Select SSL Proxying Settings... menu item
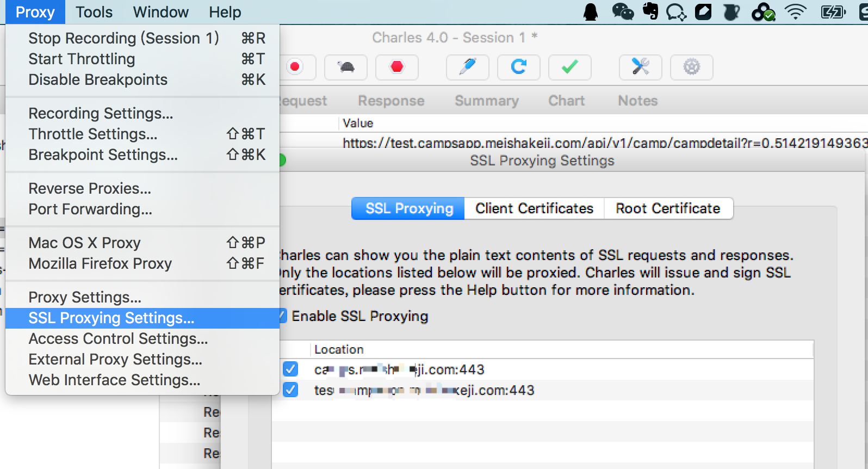 [x=142, y=318]
